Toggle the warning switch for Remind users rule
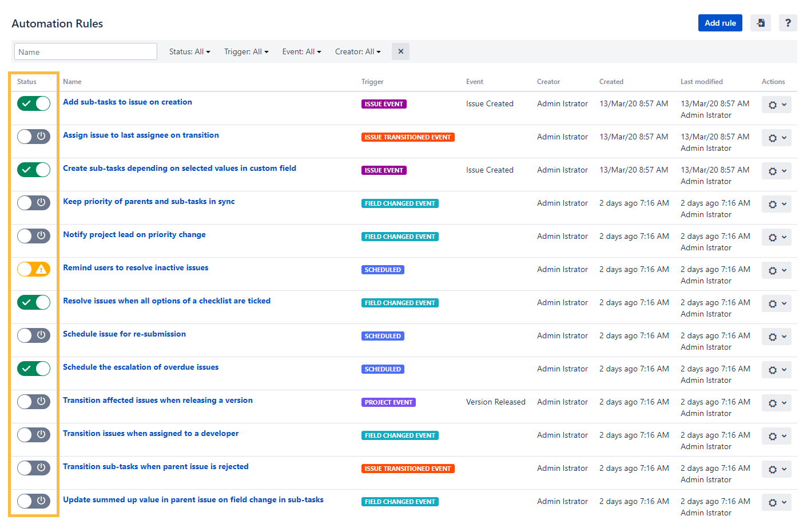Viewport: 807px width, 532px height. [34, 269]
